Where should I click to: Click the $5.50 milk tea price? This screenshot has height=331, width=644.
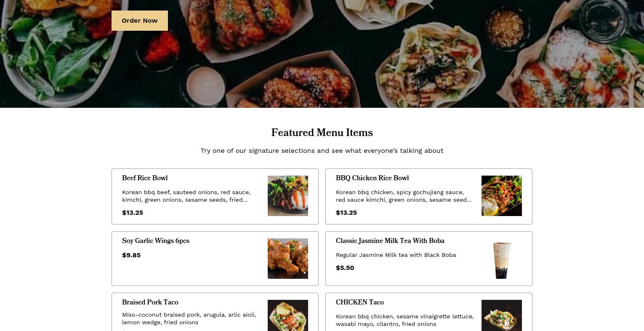click(345, 268)
